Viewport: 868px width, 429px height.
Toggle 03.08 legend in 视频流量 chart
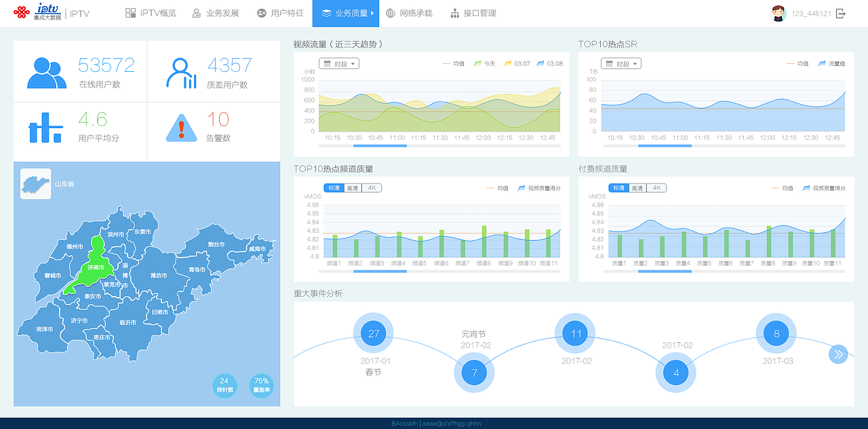(549, 64)
